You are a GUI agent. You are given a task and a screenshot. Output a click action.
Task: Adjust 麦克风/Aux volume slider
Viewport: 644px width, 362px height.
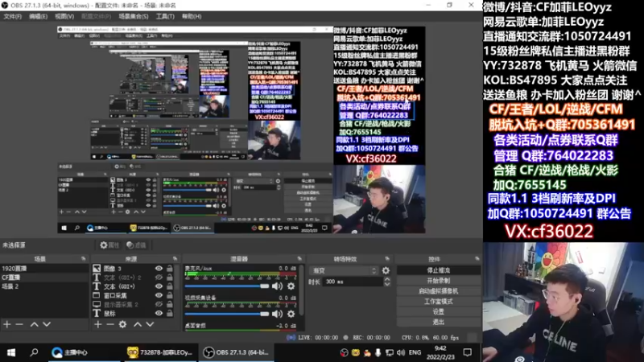tap(227, 286)
